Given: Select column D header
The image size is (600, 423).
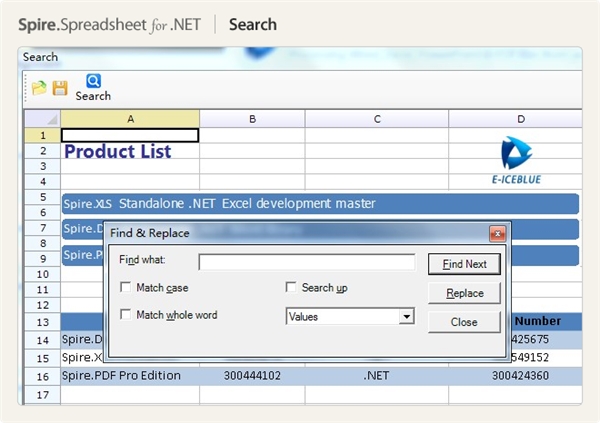Looking at the screenshot, I should click(x=515, y=119).
